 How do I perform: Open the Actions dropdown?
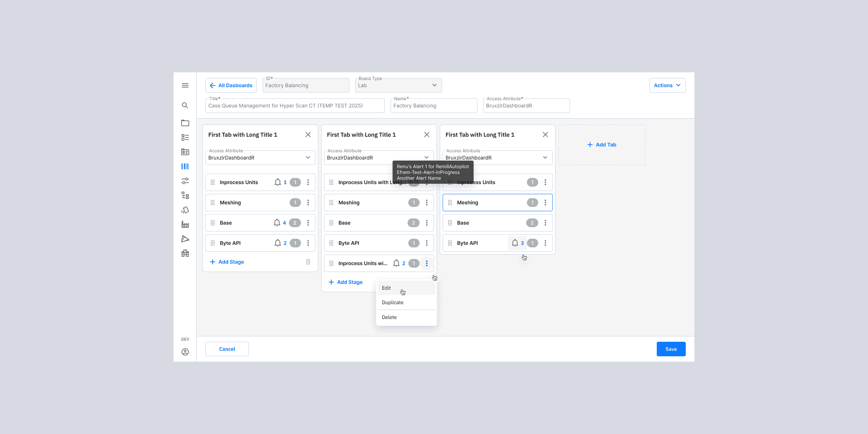[x=667, y=85]
